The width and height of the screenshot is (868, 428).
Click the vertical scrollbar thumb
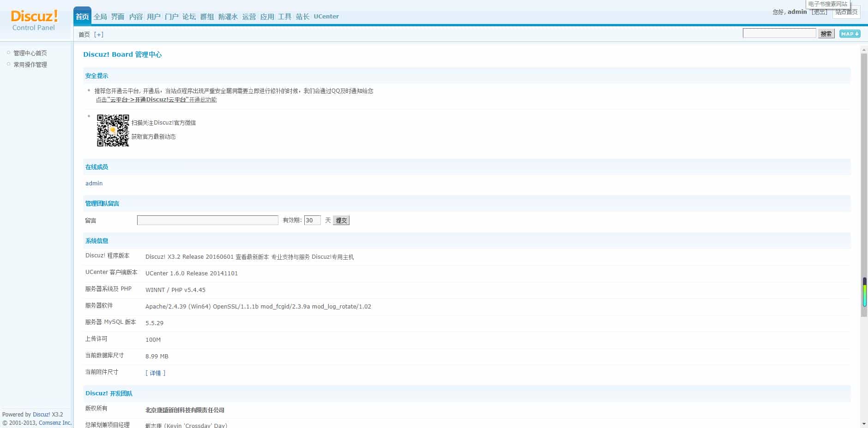[864, 184]
